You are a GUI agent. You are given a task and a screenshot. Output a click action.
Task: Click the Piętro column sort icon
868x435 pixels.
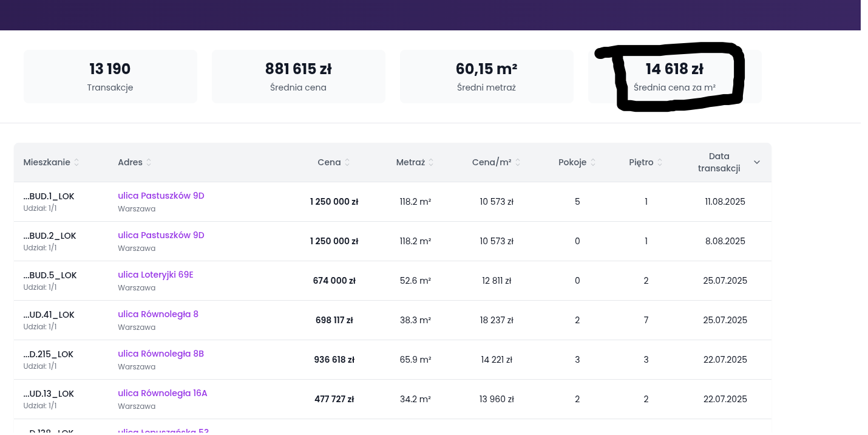click(x=660, y=162)
